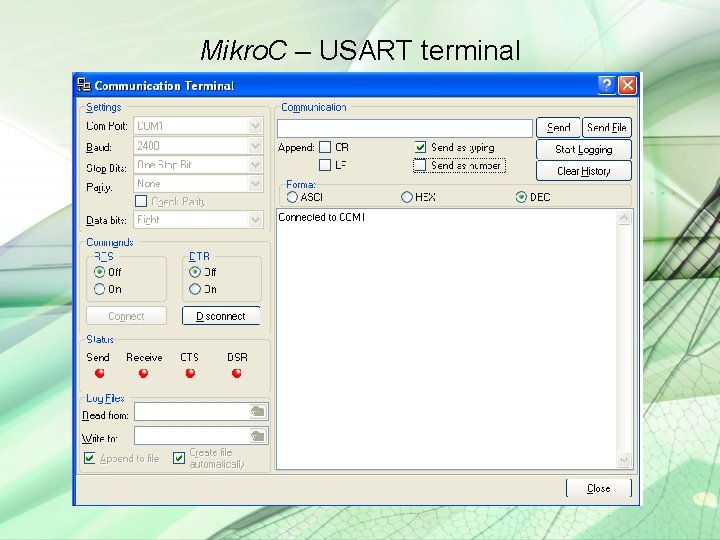Browse for the Read from log file
Image resolution: width=720 pixels, height=540 pixels.
click(x=258, y=411)
